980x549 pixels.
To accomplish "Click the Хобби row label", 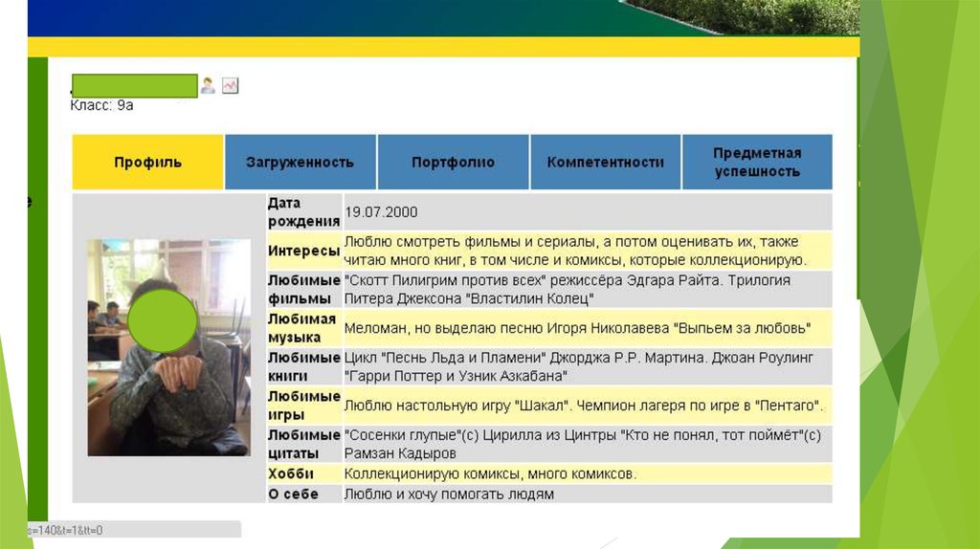I will coord(291,473).
